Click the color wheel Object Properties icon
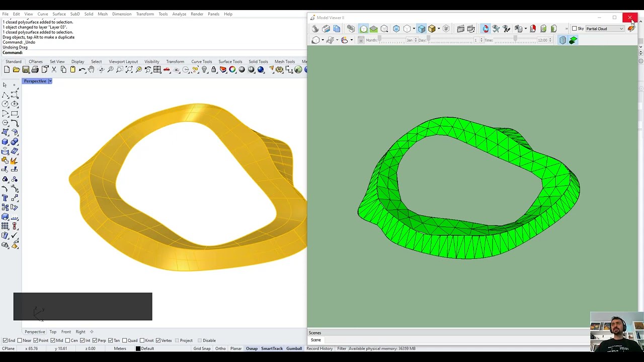This screenshot has width=644, height=362. pyautogui.click(x=232, y=69)
